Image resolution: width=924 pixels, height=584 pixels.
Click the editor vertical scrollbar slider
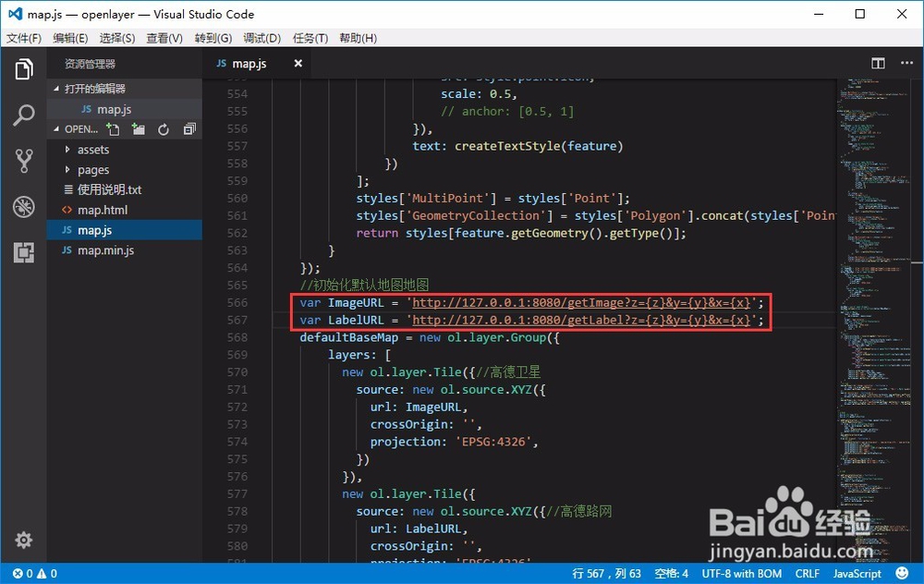tap(917, 262)
